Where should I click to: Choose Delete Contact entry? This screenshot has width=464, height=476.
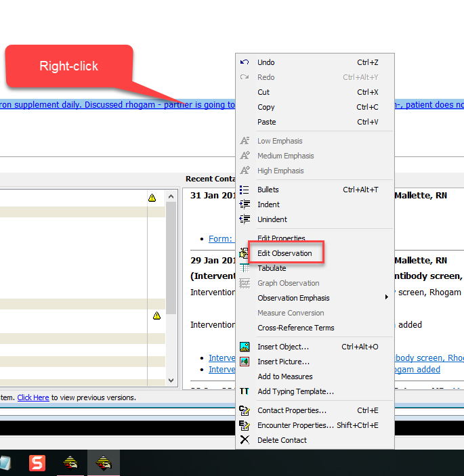click(315, 440)
